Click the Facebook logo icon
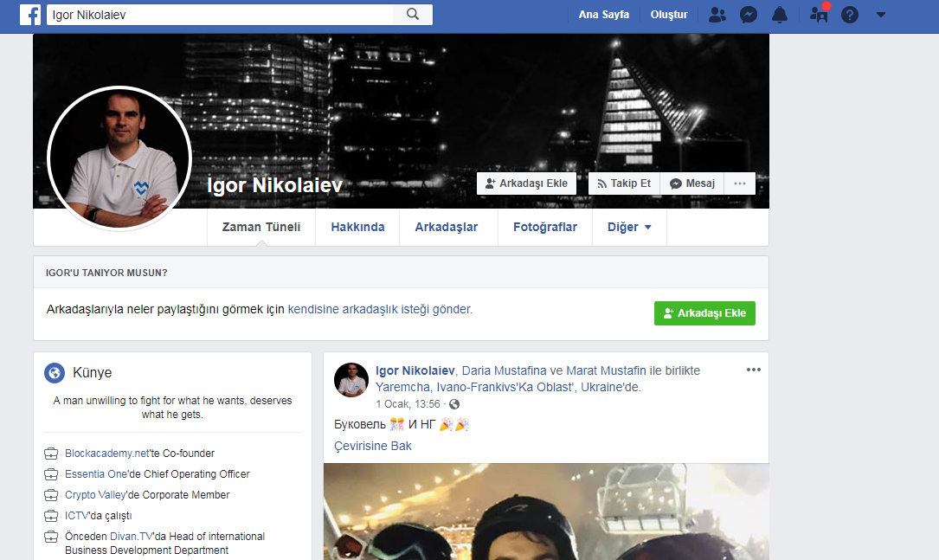 [x=30, y=15]
